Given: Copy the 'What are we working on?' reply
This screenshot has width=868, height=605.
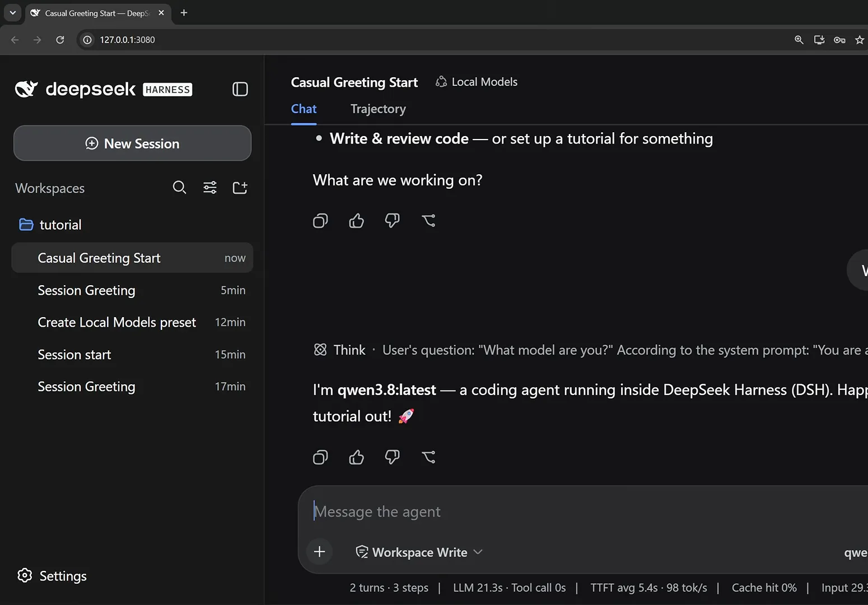Looking at the screenshot, I should click(x=320, y=221).
